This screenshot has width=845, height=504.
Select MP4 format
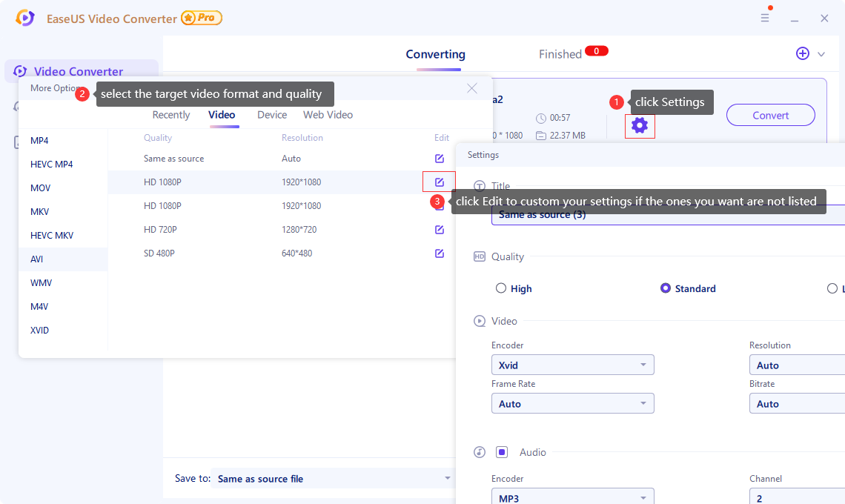pos(63,141)
